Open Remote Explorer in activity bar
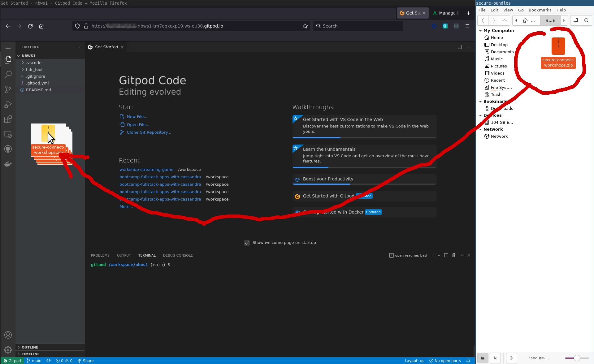This screenshot has height=364, width=594. [8, 134]
